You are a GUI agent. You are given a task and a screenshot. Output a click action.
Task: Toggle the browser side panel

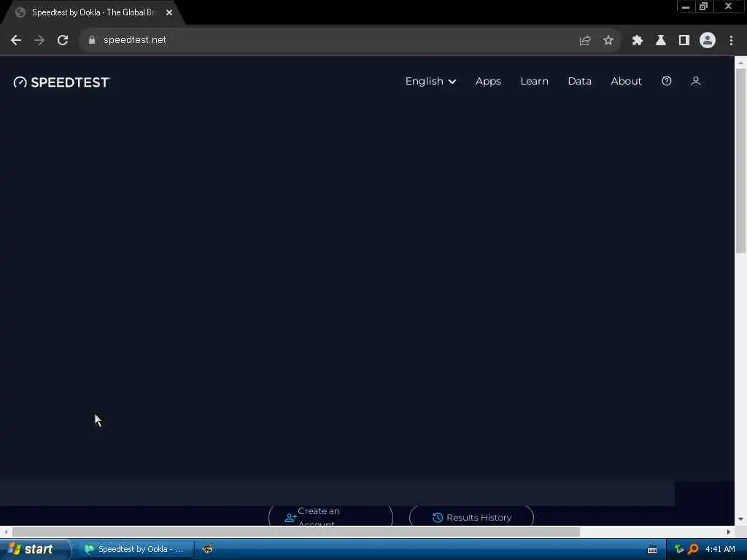tap(684, 41)
